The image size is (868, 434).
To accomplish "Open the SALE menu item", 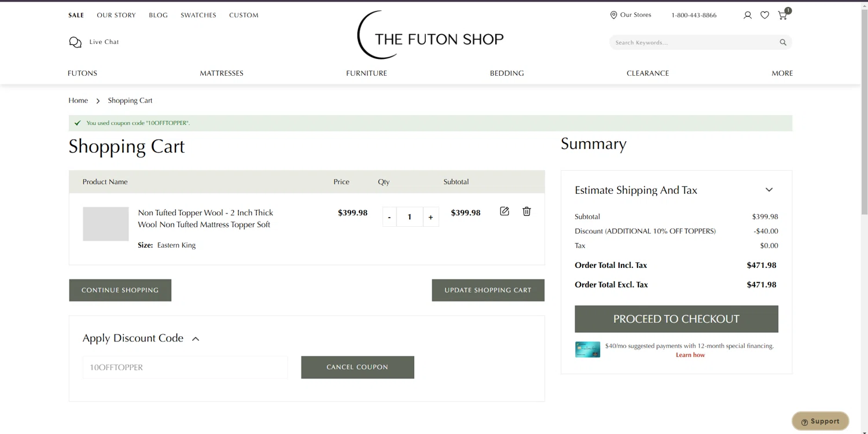I will click(x=76, y=15).
